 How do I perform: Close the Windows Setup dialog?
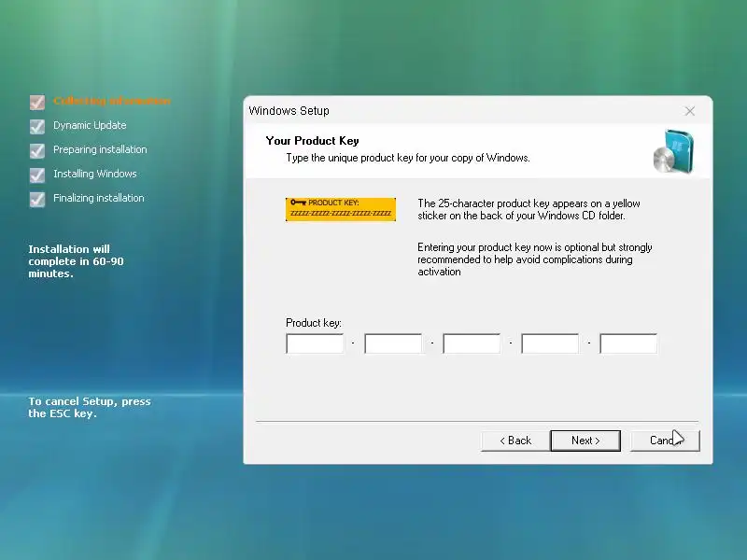point(689,111)
